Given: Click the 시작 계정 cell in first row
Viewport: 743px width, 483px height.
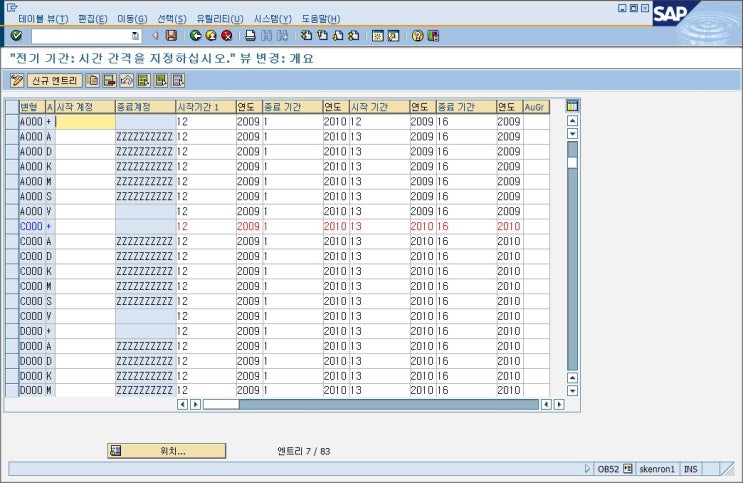Looking at the screenshot, I should (85, 122).
